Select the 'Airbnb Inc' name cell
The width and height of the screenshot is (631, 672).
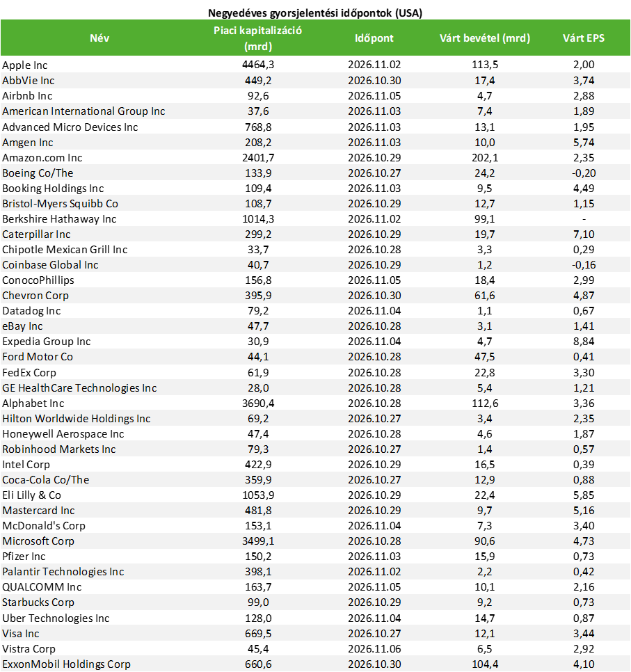27,96
